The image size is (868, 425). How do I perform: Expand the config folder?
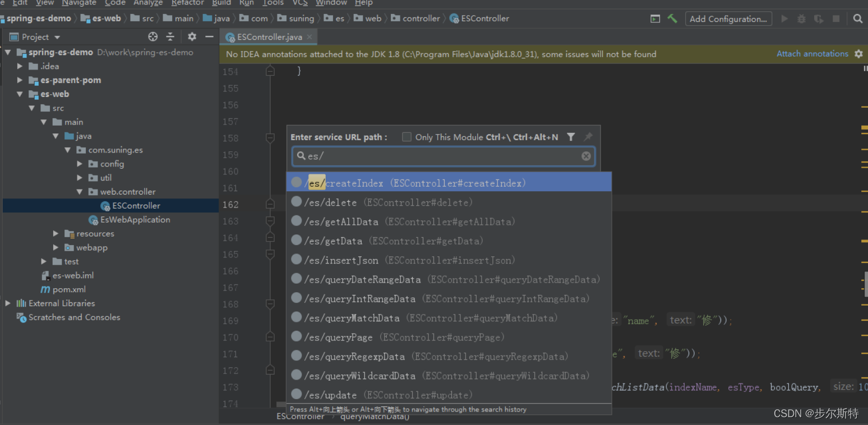80,164
